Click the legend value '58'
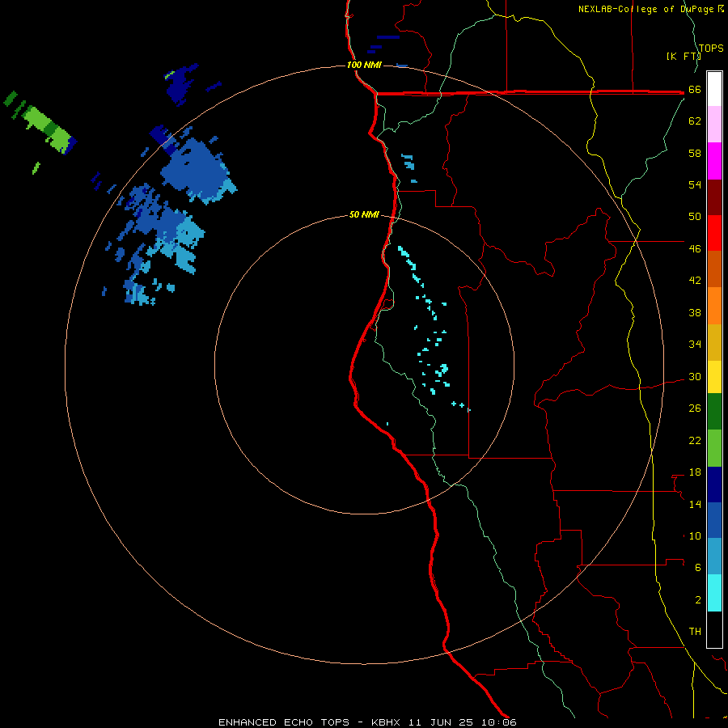The width and height of the screenshot is (728, 728). point(695,153)
